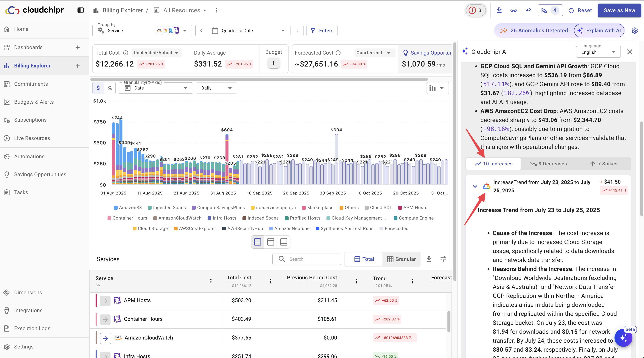644x358 pixels.
Task: Close the Cloudchipr AI panel
Action: (629, 52)
